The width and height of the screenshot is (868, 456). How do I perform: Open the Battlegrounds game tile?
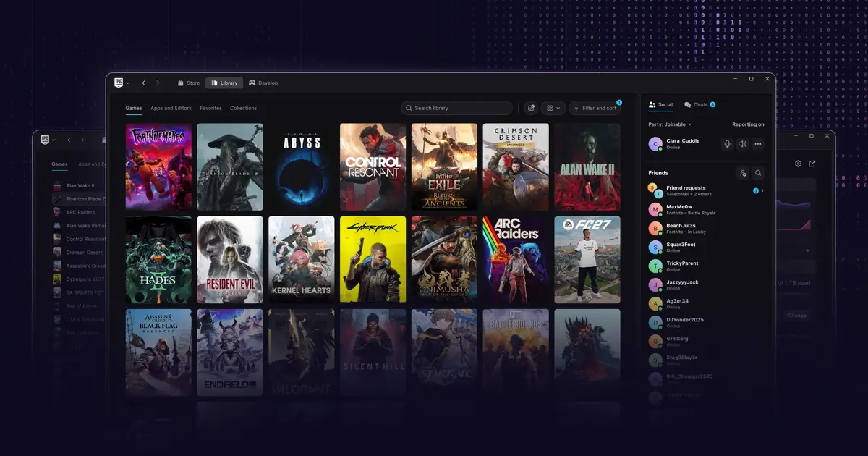click(516, 352)
